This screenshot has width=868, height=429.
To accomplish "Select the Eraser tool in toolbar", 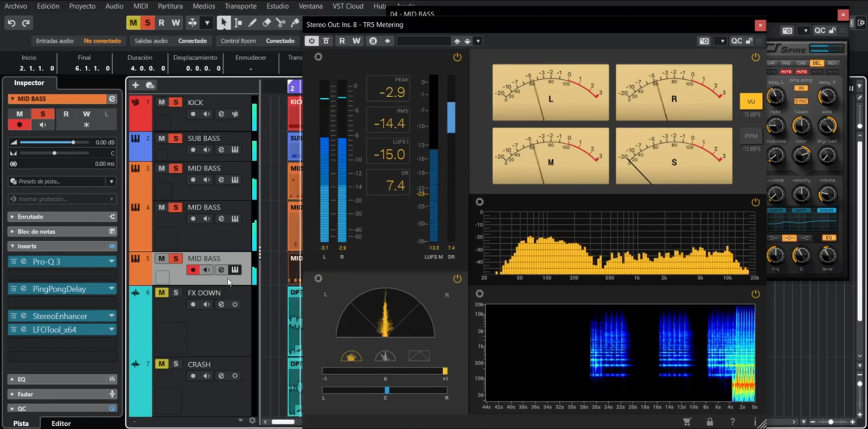I will [x=266, y=23].
